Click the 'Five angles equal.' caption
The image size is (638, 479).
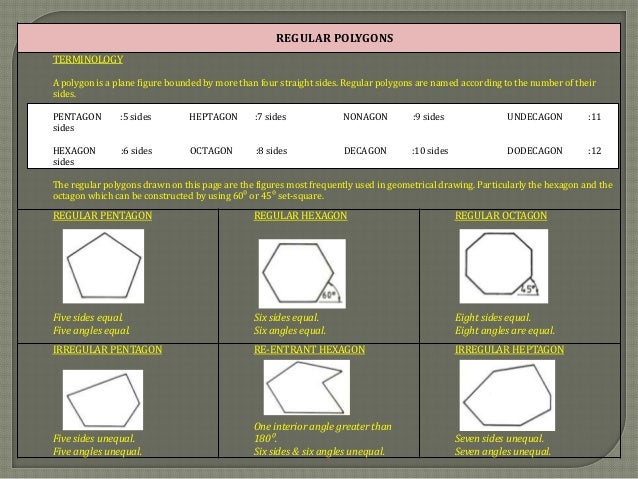tap(91, 330)
